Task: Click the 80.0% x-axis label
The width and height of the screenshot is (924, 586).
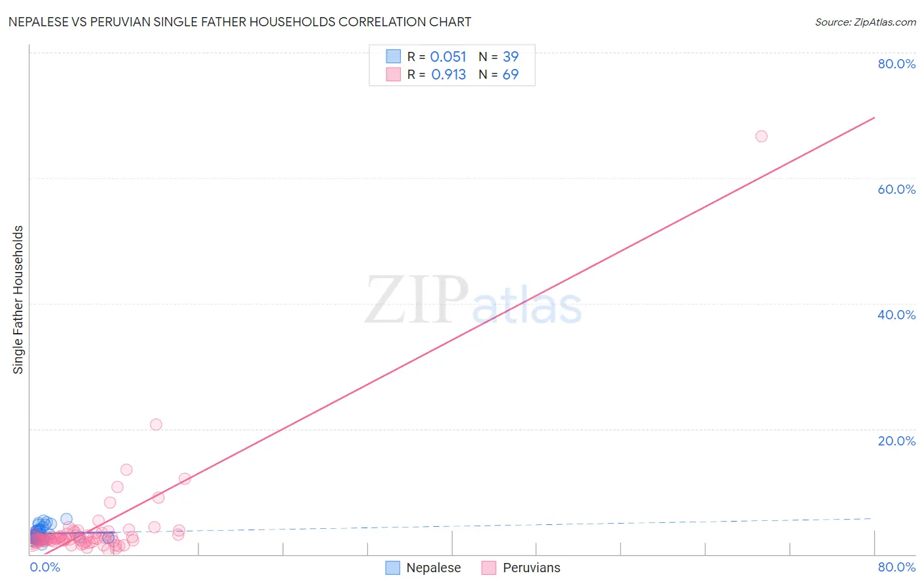Action: coord(896,567)
